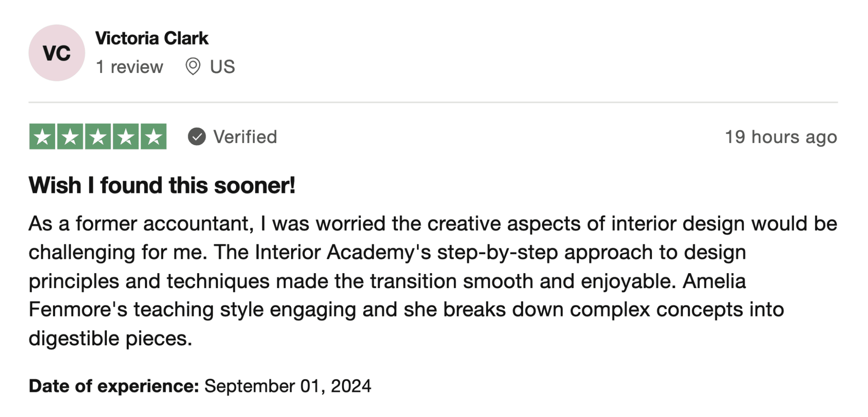Click the third green rating star
Image resolution: width=868 pixels, height=417 pixels.
coord(98,137)
